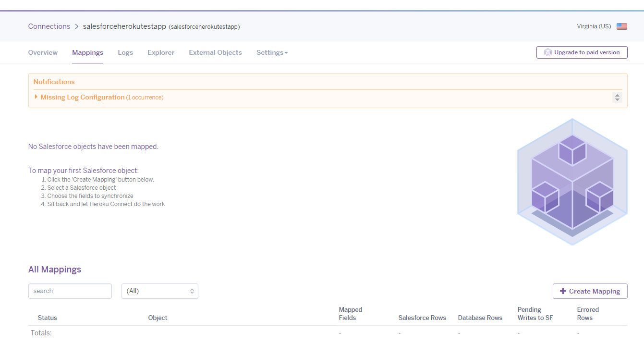Open the (All) filter dropdown
This screenshot has width=644, height=344.
tap(159, 291)
